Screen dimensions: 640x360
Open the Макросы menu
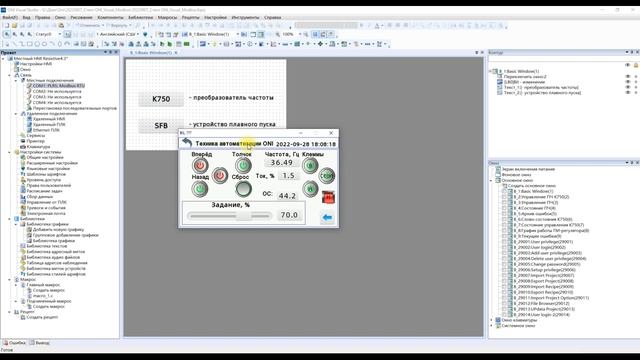tap(167, 18)
